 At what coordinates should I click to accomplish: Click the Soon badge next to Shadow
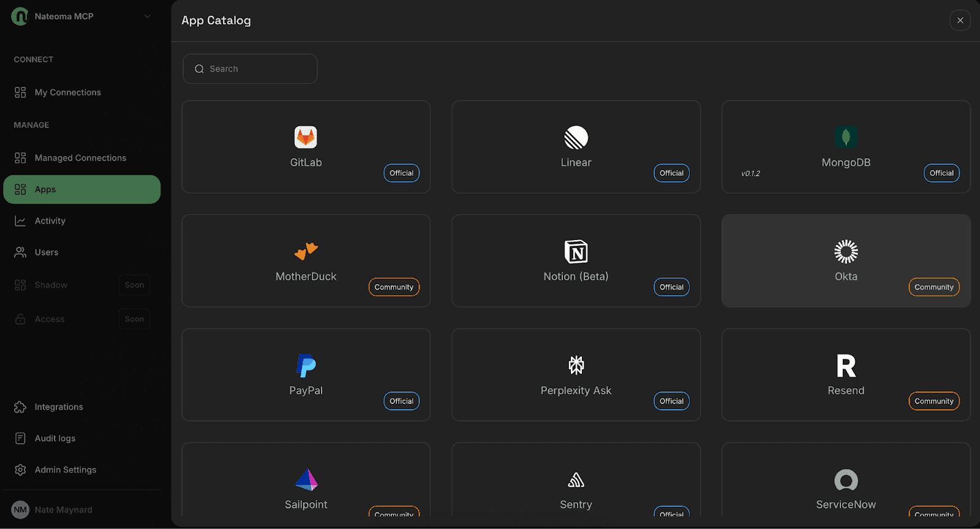coord(134,285)
